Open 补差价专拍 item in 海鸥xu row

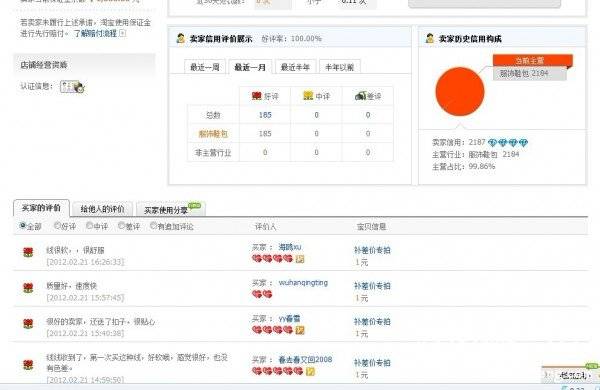click(x=372, y=250)
